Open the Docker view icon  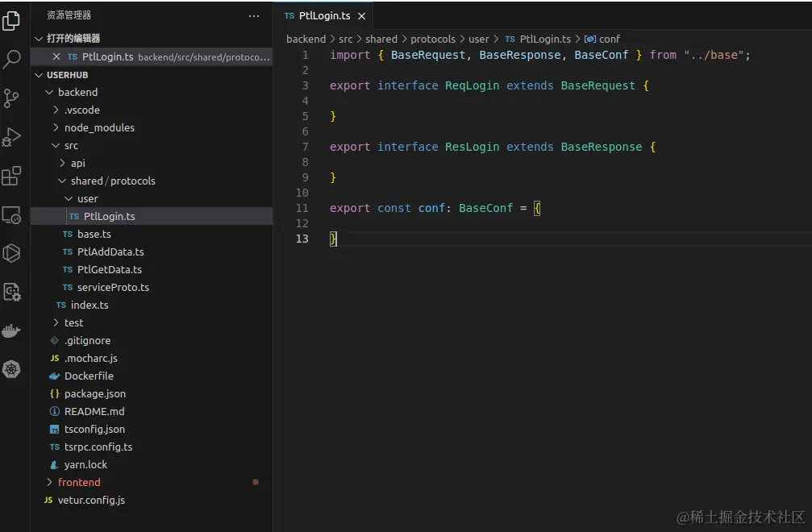[x=11, y=330]
